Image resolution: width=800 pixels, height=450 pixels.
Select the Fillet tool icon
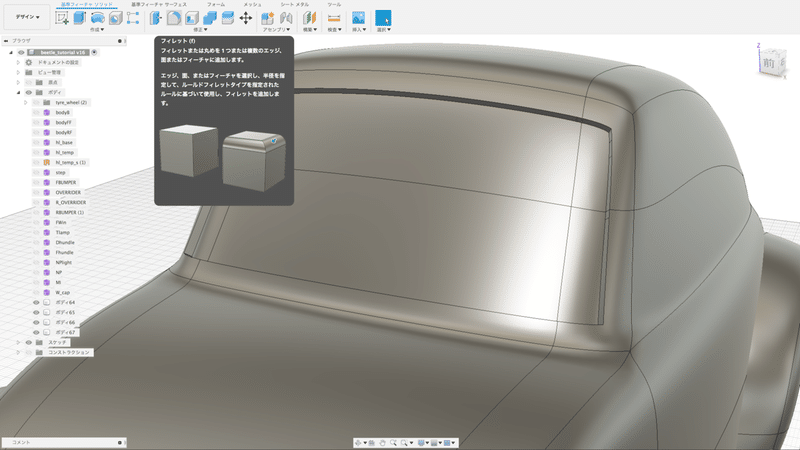click(x=173, y=18)
